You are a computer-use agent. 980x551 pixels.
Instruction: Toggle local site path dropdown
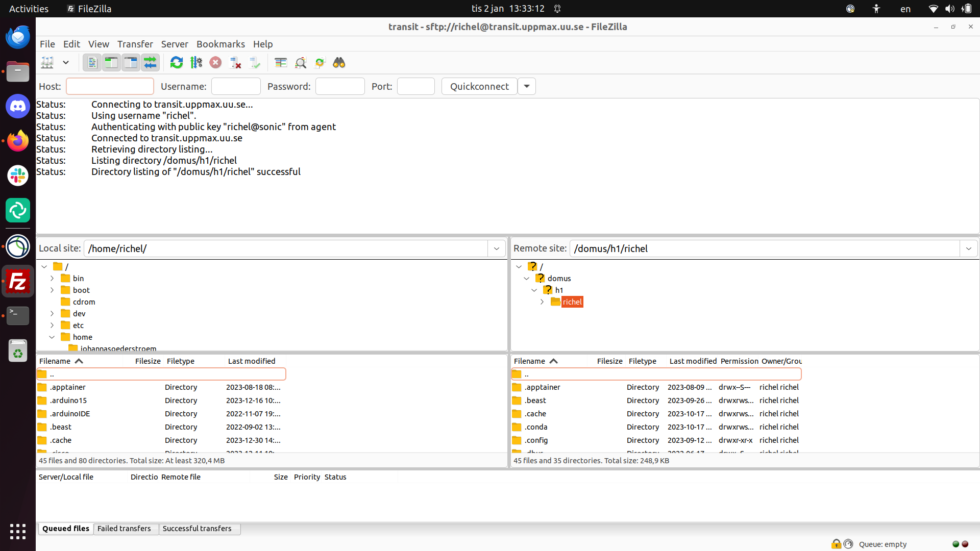tap(496, 248)
